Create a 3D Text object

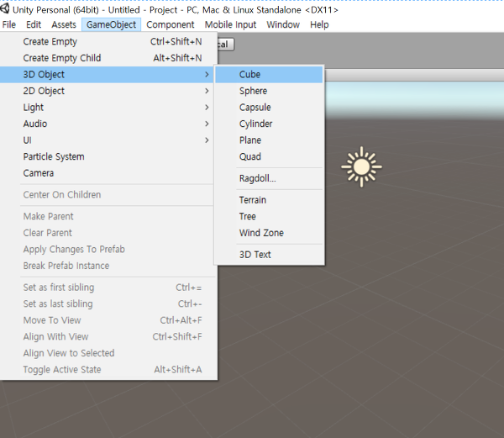pyautogui.click(x=269, y=255)
